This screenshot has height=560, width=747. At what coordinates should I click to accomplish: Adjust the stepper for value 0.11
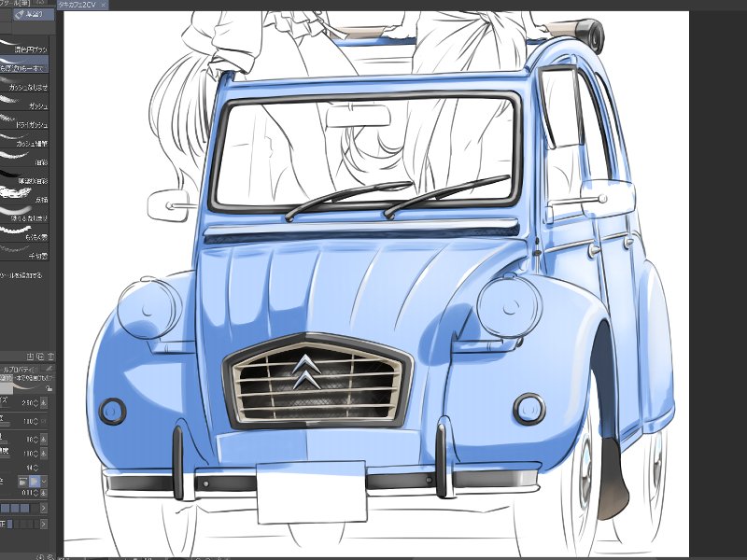click(36, 493)
